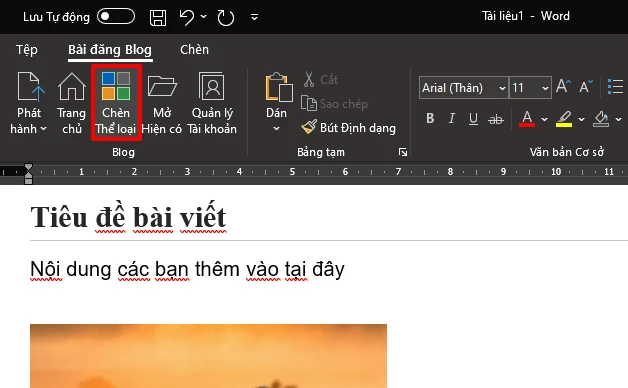Viewport: 628px width, 388px height.
Task: Toggle Underline formatting
Action: [473, 119]
